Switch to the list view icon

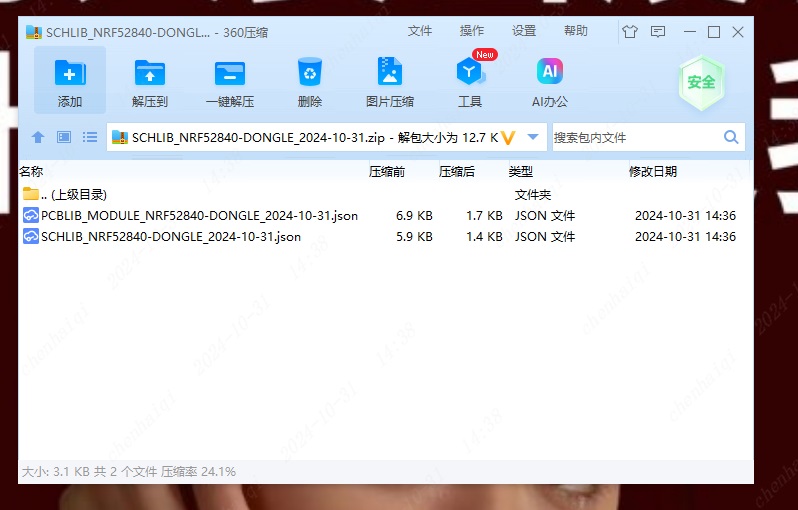(90, 137)
